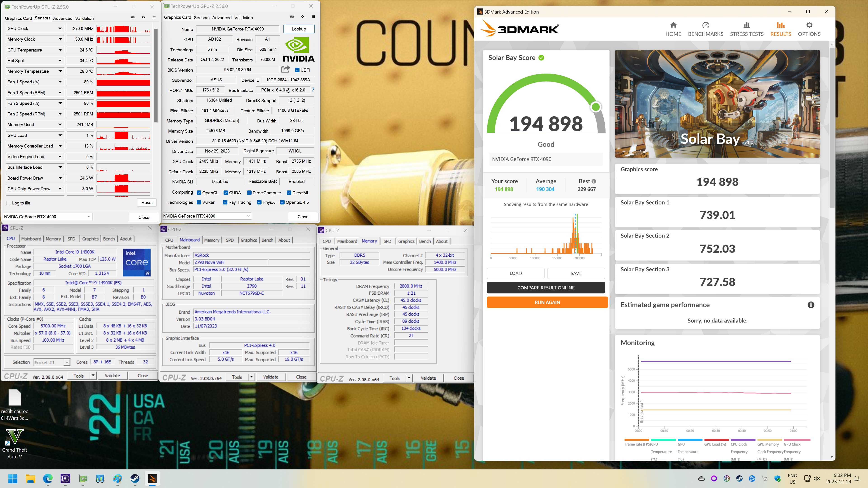Viewport: 868px width, 488px height.
Task: Click the LOAD result button
Action: 516,273
